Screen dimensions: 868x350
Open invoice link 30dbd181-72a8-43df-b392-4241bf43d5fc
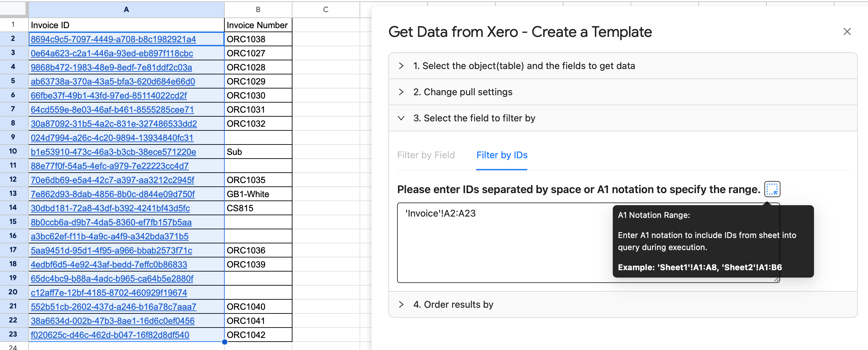pyautogui.click(x=110, y=208)
